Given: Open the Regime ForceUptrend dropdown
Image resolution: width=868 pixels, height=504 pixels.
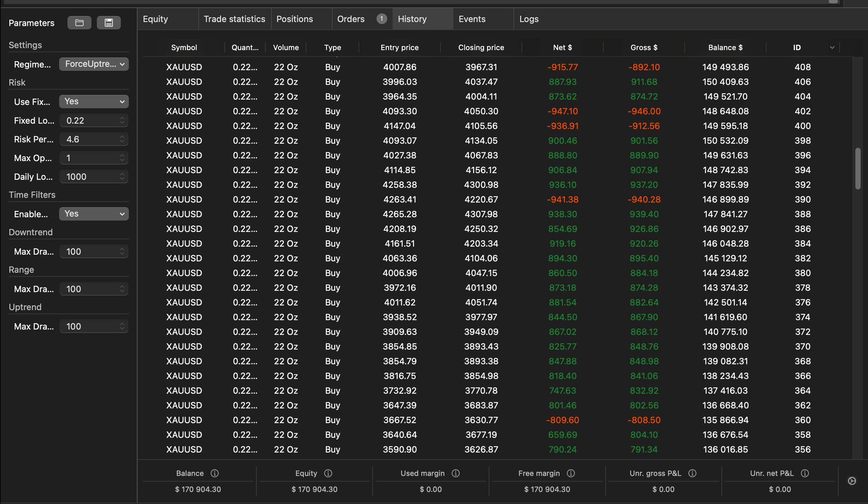Looking at the screenshot, I should coord(94,64).
